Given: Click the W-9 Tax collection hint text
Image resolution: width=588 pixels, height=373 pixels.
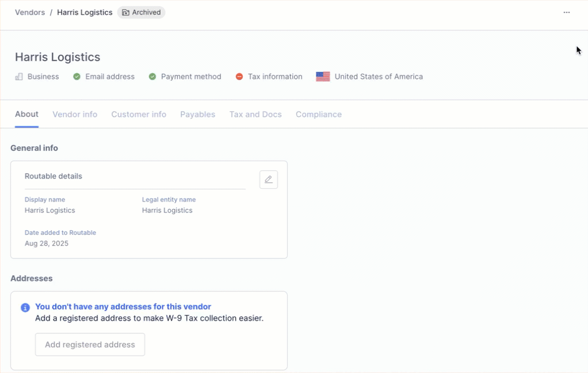Looking at the screenshot, I should click(x=149, y=318).
